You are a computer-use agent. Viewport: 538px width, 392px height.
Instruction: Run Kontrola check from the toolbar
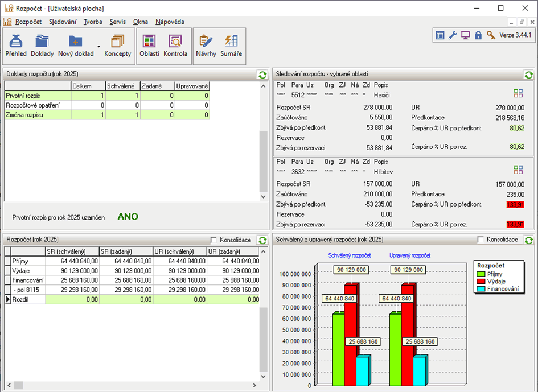coord(175,46)
